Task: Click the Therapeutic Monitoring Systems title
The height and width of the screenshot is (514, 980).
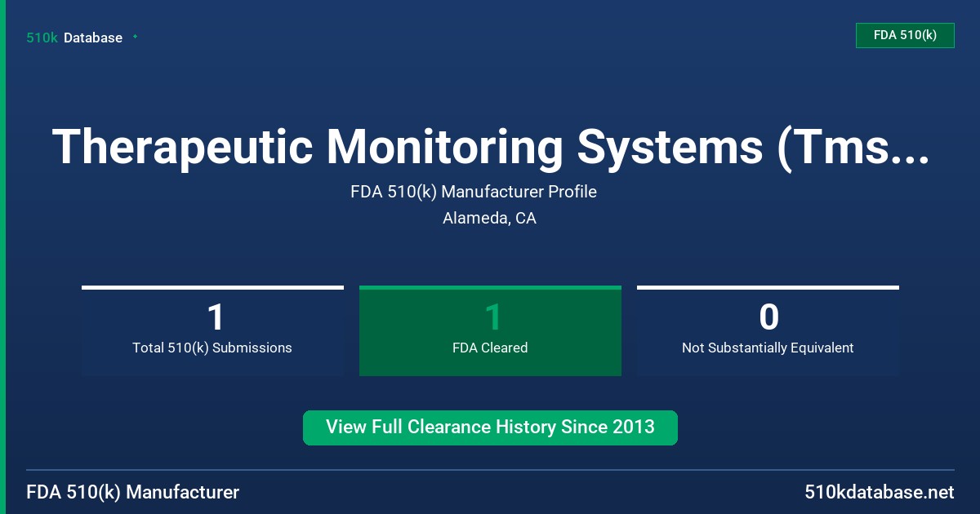Action: point(490,147)
